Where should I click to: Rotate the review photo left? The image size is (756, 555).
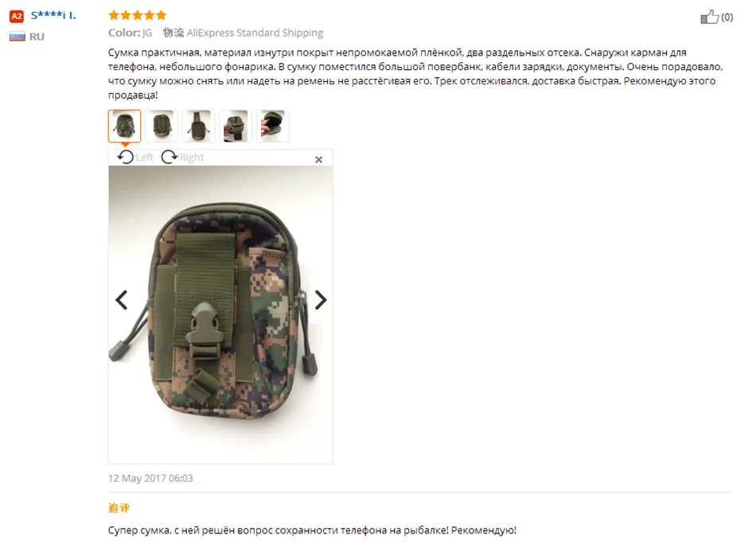click(x=135, y=157)
